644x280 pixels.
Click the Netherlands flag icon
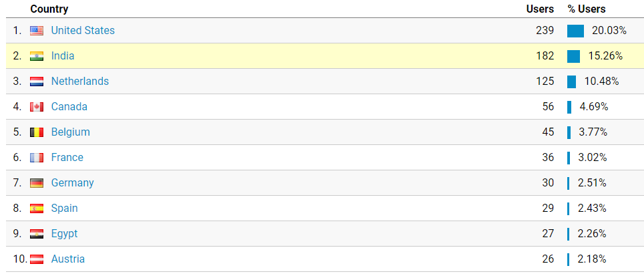tap(37, 82)
